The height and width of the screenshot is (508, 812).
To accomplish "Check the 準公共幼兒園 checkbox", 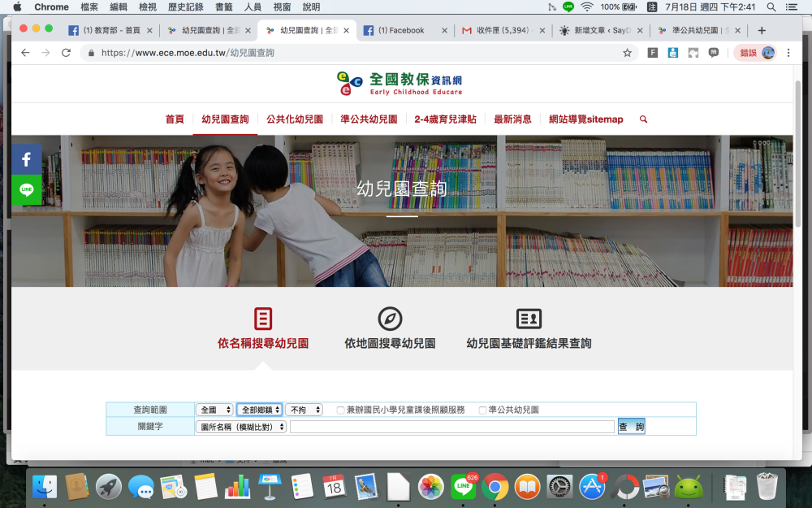I will click(x=482, y=410).
